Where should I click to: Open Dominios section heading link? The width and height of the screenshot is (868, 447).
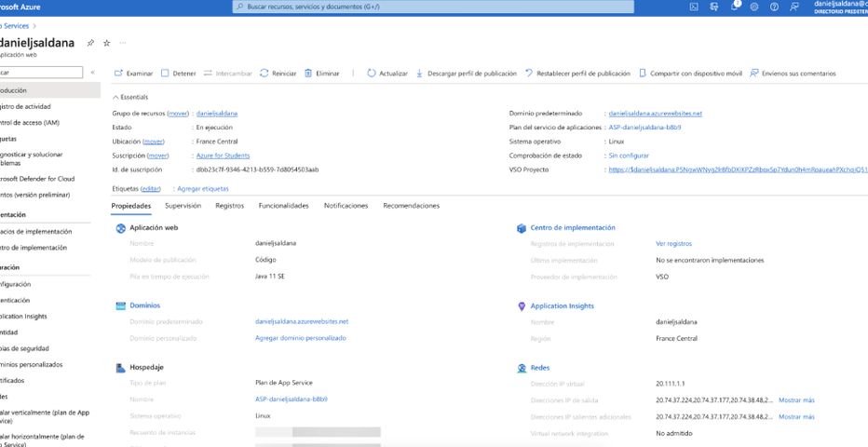pyautogui.click(x=145, y=305)
